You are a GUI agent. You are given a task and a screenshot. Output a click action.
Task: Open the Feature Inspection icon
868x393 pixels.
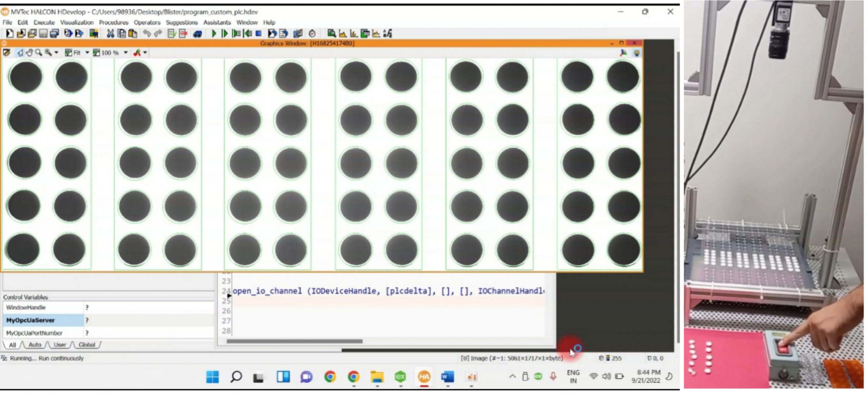pyautogui.click(x=365, y=34)
